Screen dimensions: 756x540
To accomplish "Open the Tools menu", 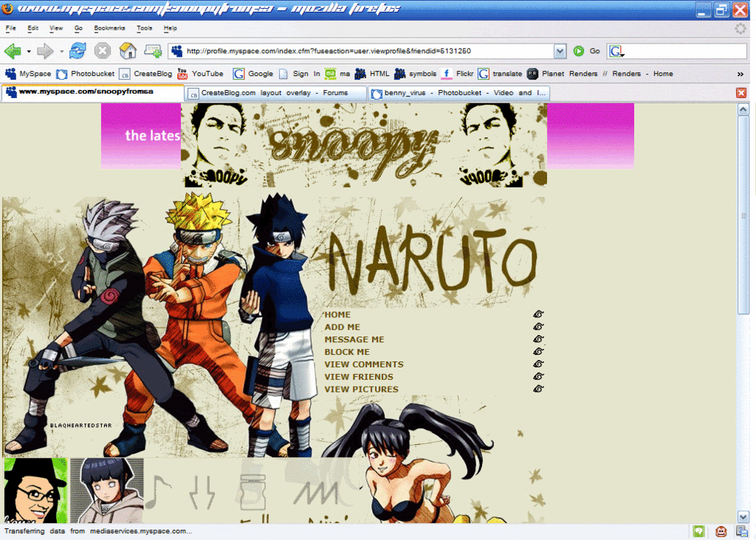I will tap(144, 29).
